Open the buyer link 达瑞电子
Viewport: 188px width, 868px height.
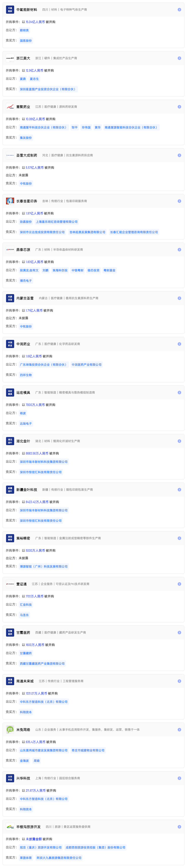26,424
